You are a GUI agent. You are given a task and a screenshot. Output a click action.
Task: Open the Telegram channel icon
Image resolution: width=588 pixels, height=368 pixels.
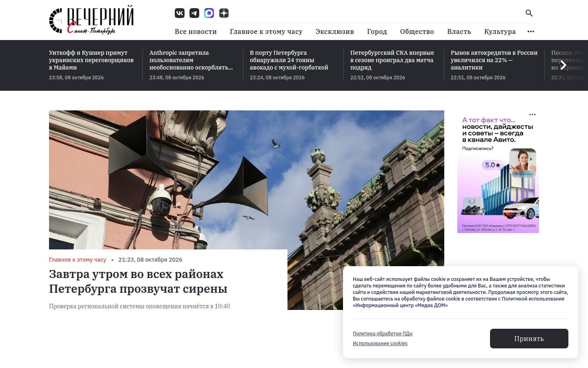pos(194,13)
